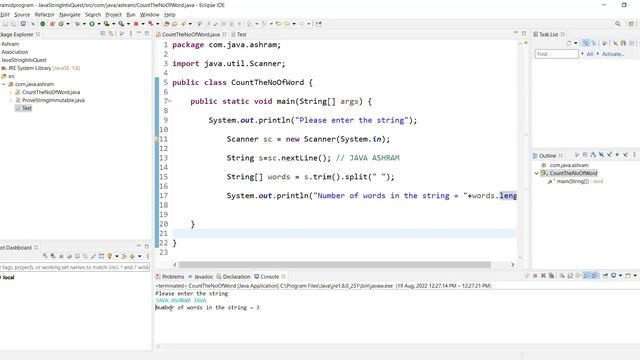Viewport: 640px width, 360px height.
Task: Click the Coverage run icon in toolbar
Action: tap(107, 24)
